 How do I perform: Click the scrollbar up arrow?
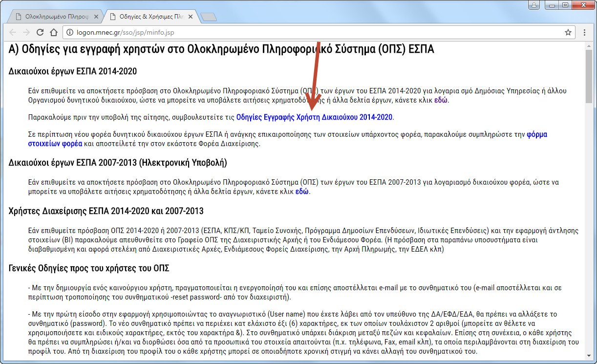coord(589,46)
